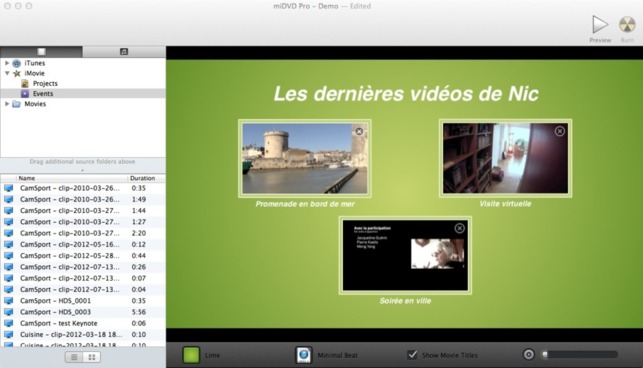Select the clip lasting 0:26
643x368 pixels.
click(x=83, y=267)
